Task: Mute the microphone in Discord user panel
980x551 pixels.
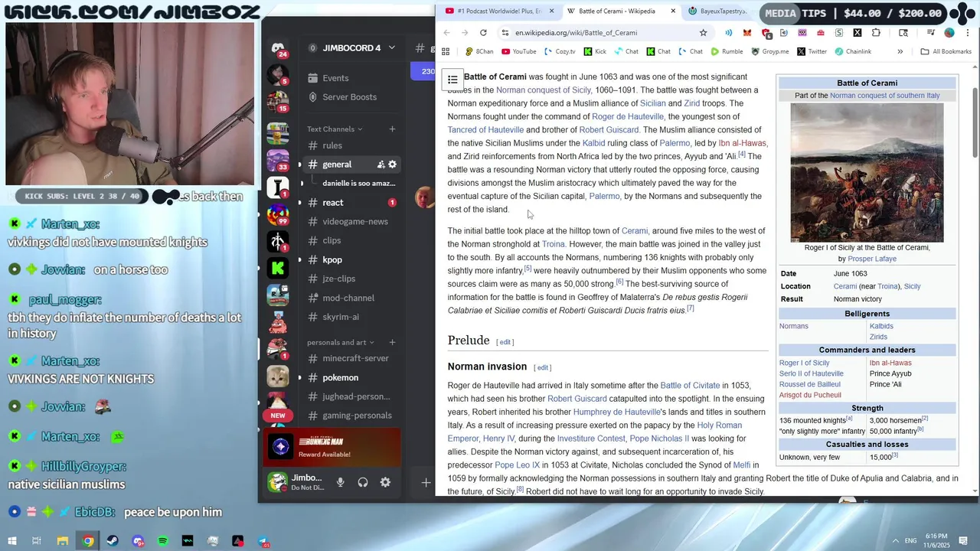Action: pyautogui.click(x=340, y=482)
